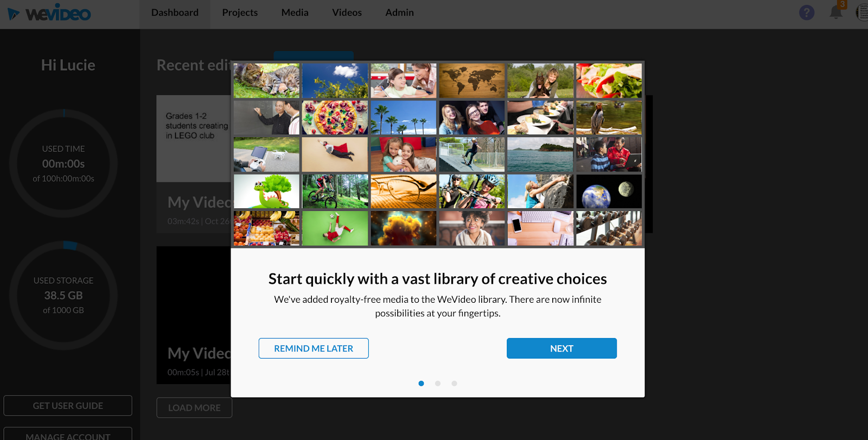This screenshot has width=868, height=440.
Task: Click the MANAGE ACCOUNT button
Action: click(x=68, y=434)
